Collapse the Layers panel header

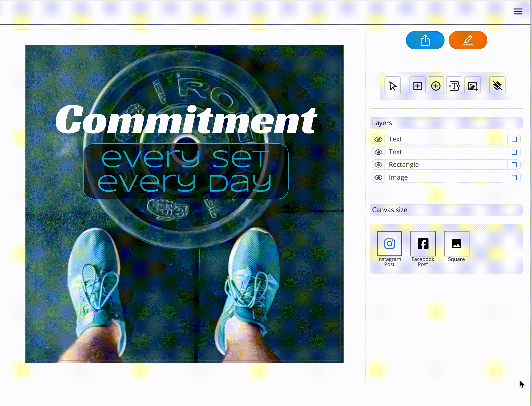coord(446,123)
